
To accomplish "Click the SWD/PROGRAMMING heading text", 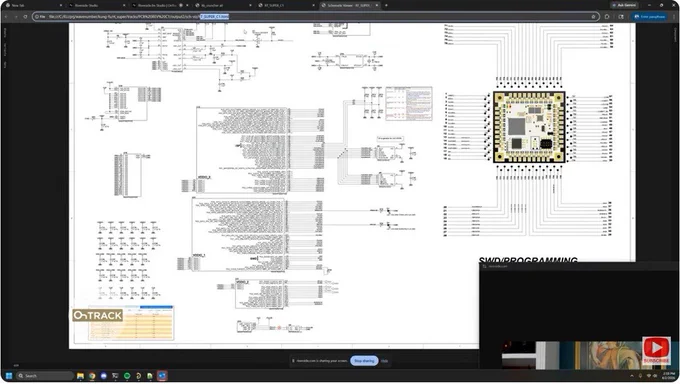I will (528, 259).
